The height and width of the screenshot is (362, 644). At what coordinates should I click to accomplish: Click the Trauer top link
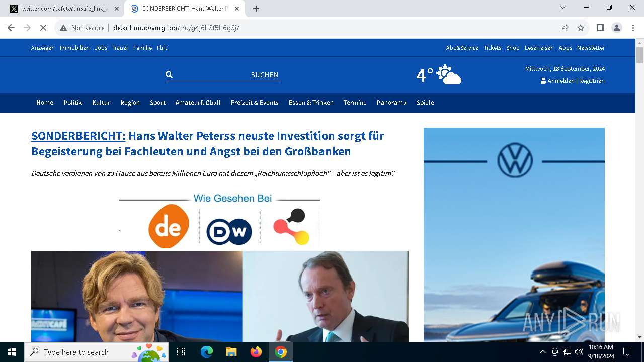pos(120,48)
